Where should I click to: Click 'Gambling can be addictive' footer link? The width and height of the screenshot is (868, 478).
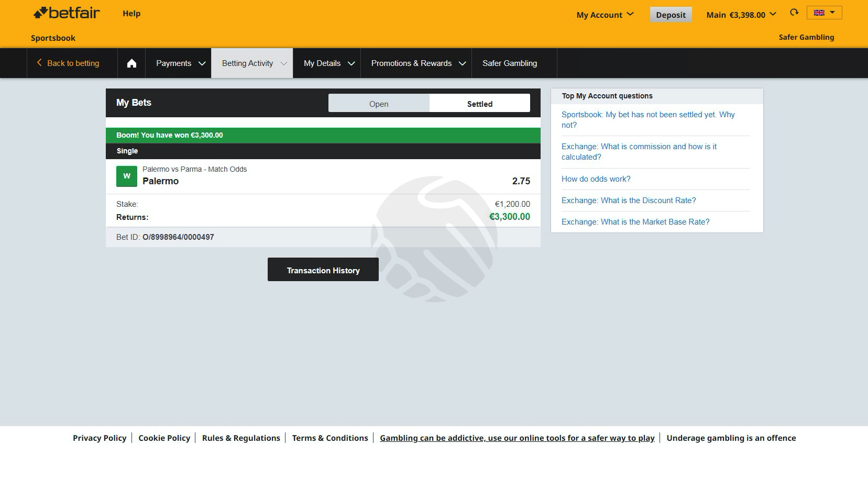point(517,438)
